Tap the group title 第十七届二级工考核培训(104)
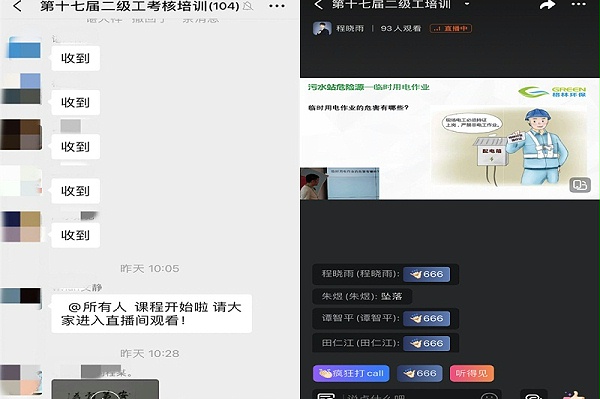Screen dimensions: 600x399 [x=140, y=6]
